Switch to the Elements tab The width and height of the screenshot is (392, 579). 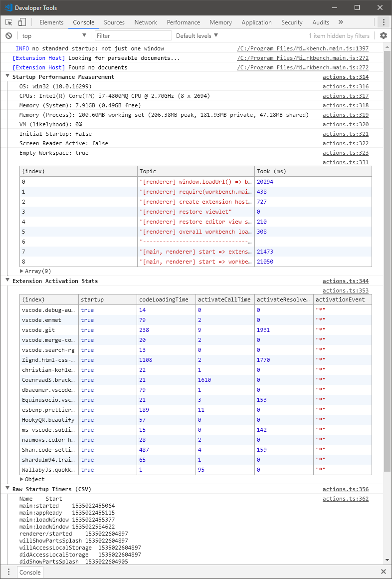pyautogui.click(x=51, y=22)
